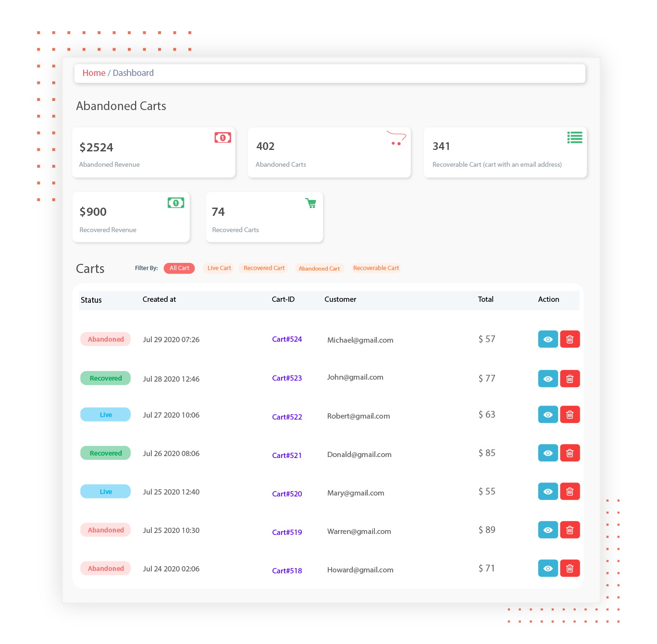Select the All Cart filter

coord(179,268)
